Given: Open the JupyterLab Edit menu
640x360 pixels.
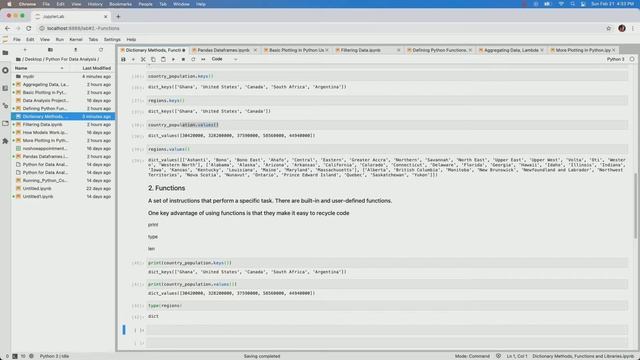Looking at the screenshot, I should tap(30, 40).
